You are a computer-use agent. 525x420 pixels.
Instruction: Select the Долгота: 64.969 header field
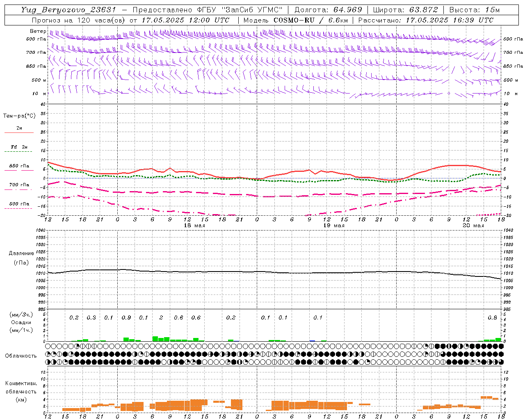[328, 10]
